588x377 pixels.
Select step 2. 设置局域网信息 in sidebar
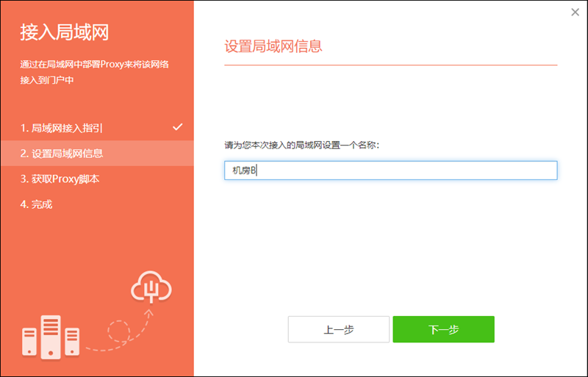[x=62, y=154]
